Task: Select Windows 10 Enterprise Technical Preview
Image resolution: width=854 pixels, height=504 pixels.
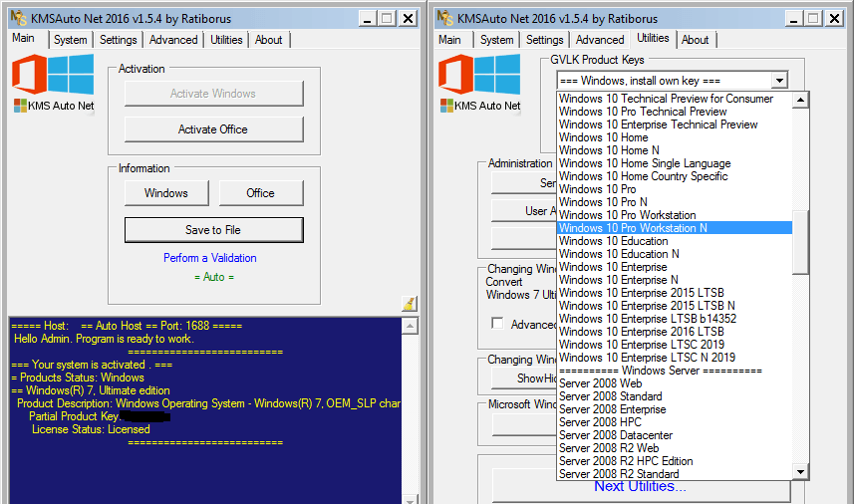Action: click(675, 125)
